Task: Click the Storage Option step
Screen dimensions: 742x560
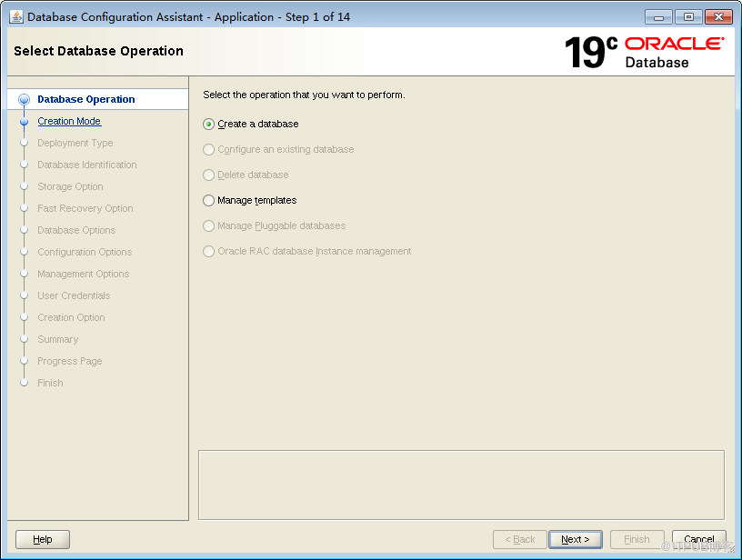Action: pos(70,186)
